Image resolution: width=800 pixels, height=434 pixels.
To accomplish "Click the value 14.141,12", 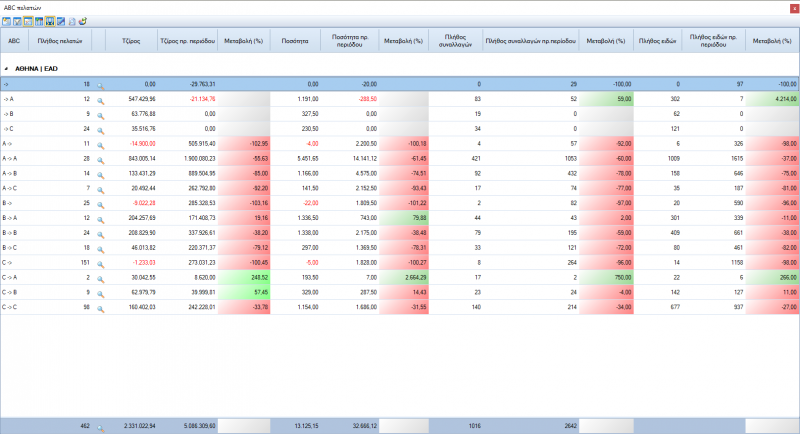I will point(365,159).
